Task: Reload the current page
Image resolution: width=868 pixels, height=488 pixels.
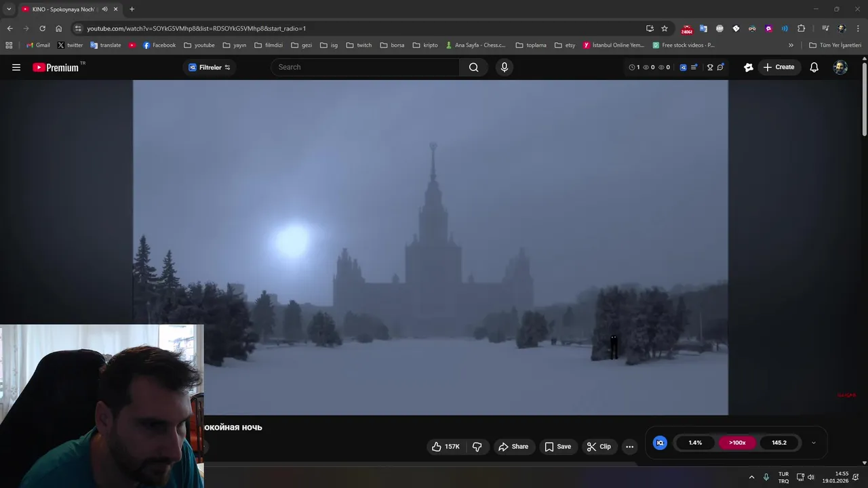Action: [x=42, y=28]
